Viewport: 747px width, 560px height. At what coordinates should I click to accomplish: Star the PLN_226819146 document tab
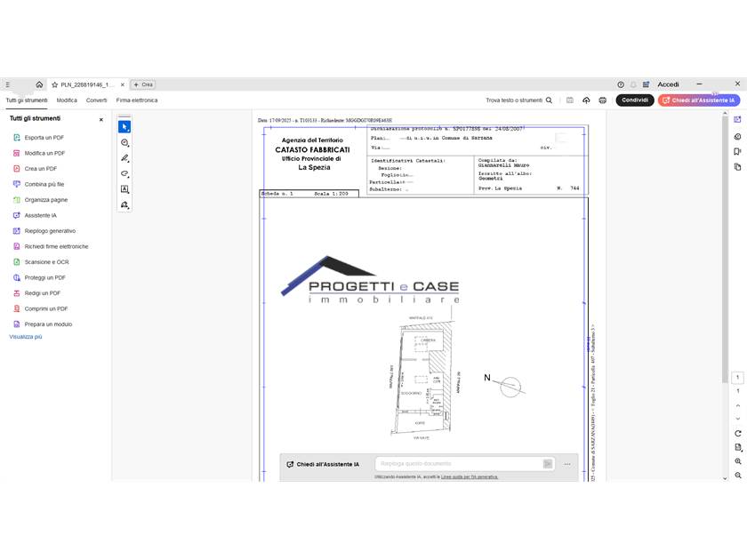pyautogui.click(x=55, y=84)
